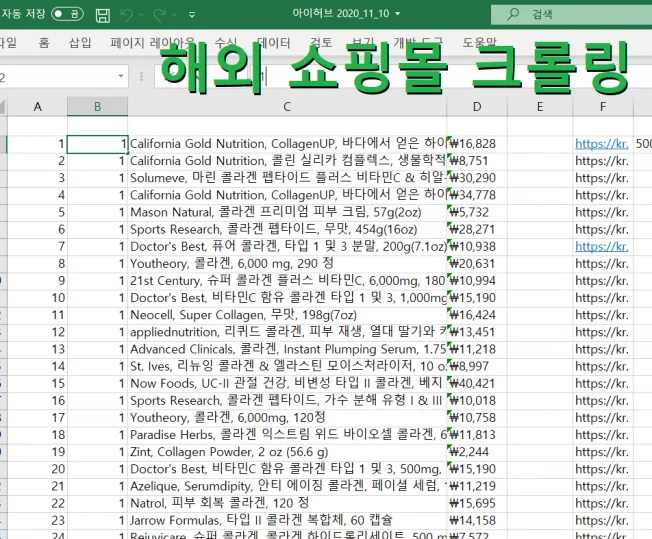Toggle the AutoSave (자동 저장) switch
The height and width of the screenshot is (539, 652).
(x=67, y=14)
